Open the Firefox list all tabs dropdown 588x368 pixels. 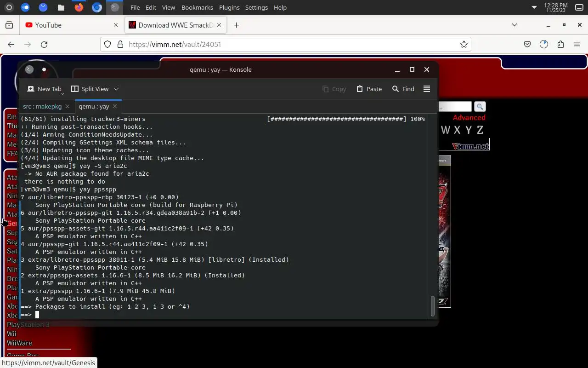pyautogui.click(x=514, y=25)
